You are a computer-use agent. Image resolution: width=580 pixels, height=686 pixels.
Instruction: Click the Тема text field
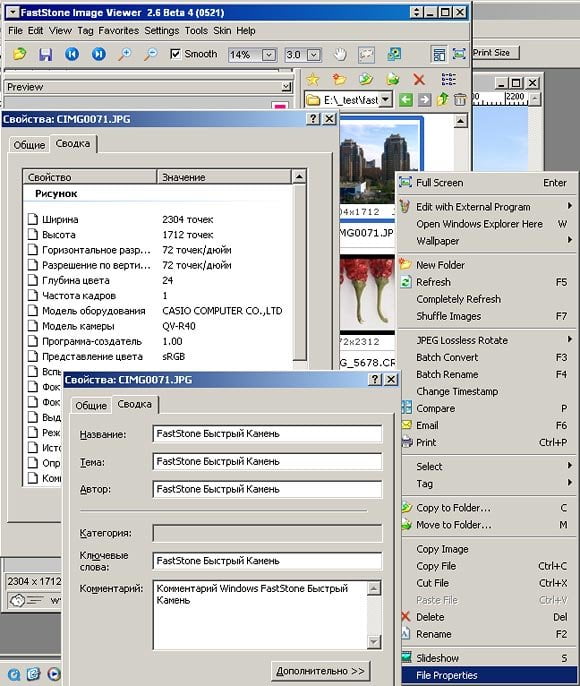(267, 462)
